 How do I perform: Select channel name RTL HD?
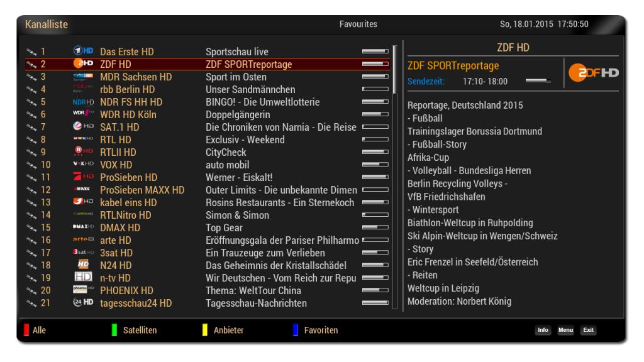click(x=116, y=140)
